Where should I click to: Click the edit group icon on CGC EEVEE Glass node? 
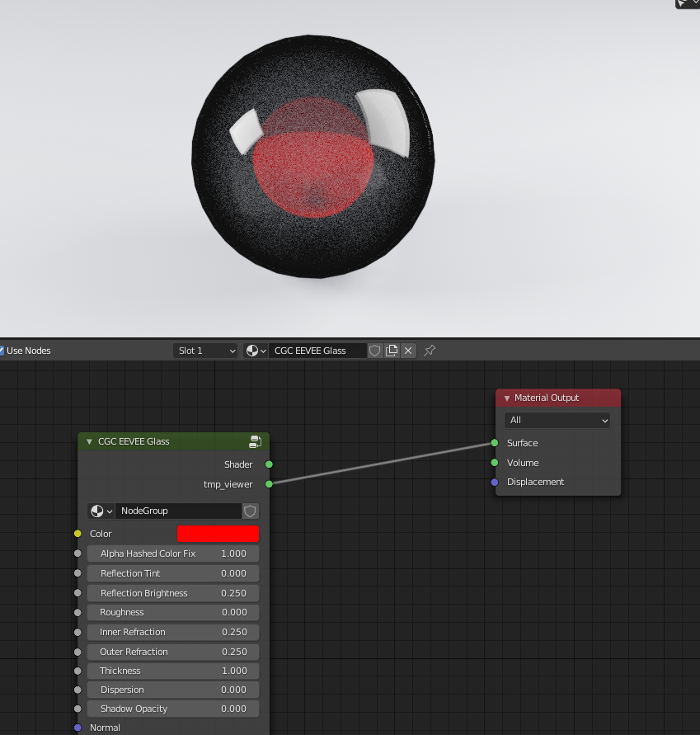point(255,441)
